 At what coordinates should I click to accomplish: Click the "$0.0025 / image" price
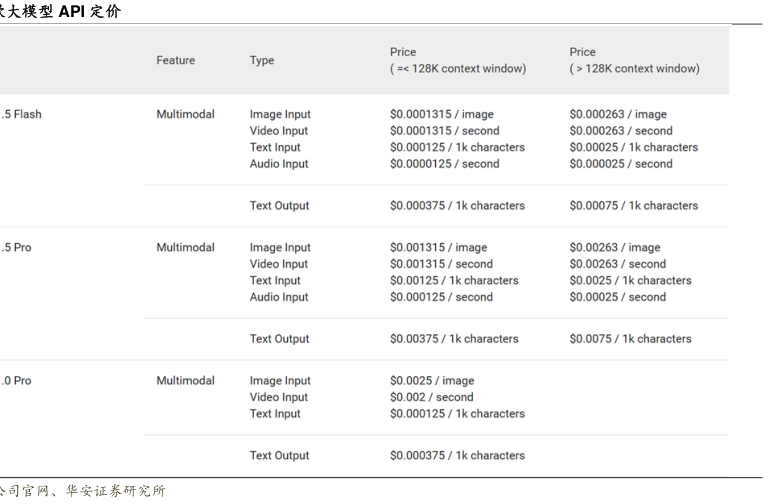(431, 381)
